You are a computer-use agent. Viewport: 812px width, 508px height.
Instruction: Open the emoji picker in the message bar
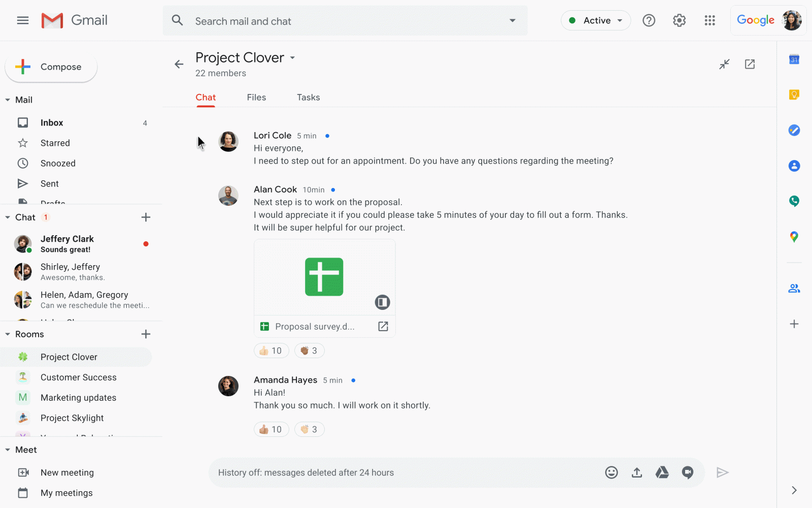(x=611, y=472)
